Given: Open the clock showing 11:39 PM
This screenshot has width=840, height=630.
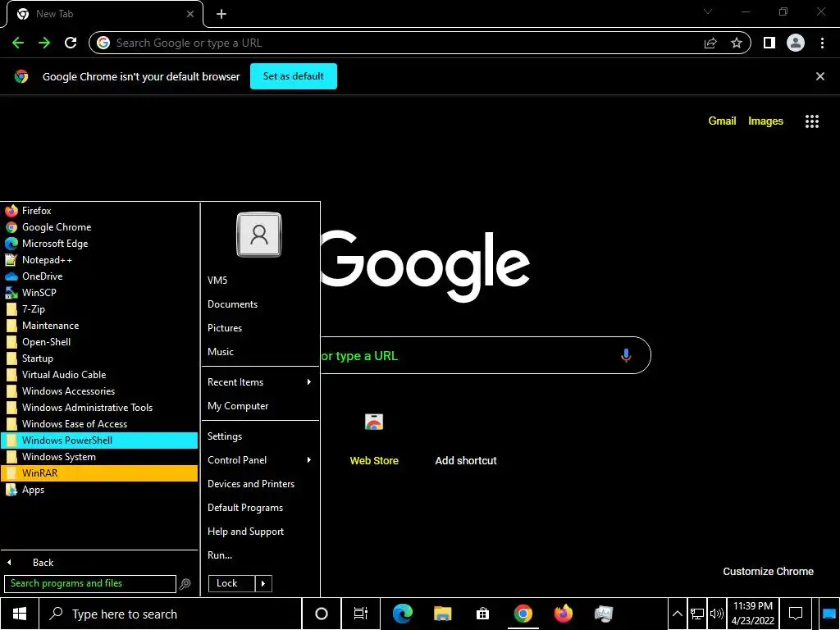Looking at the screenshot, I should pyautogui.click(x=753, y=614).
